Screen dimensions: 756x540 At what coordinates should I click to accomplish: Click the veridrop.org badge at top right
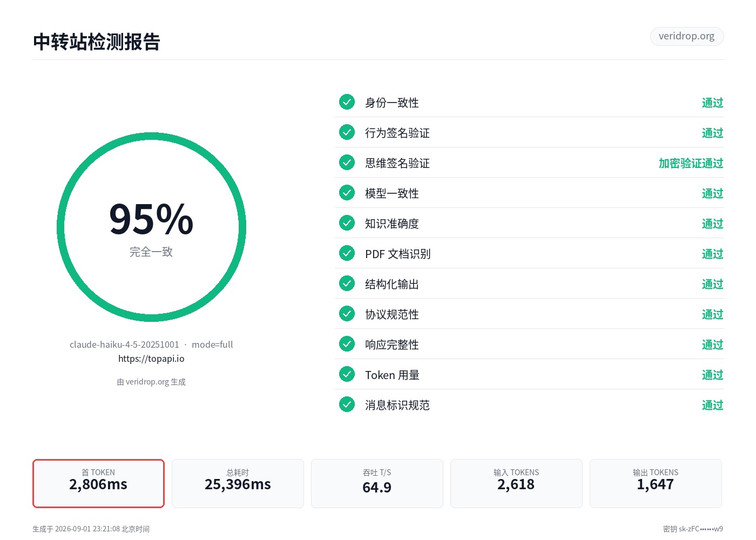pos(686,36)
